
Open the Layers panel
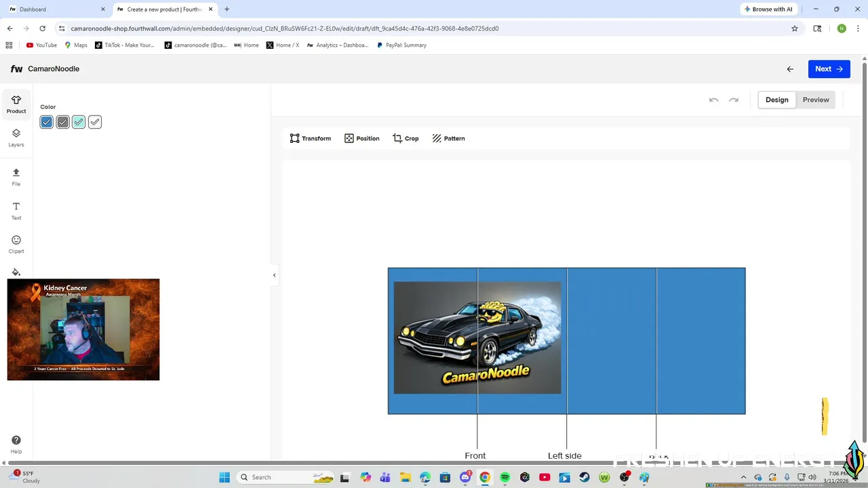[x=16, y=138]
